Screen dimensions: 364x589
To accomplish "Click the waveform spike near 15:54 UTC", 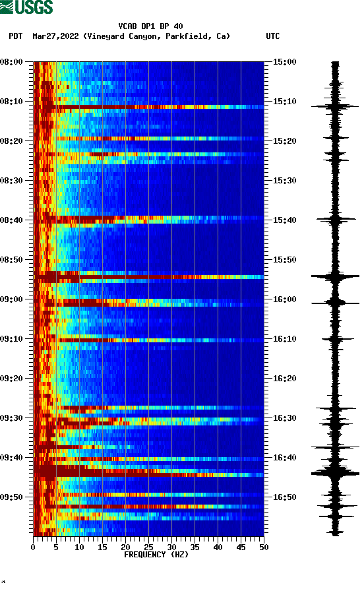I will (x=335, y=277).
